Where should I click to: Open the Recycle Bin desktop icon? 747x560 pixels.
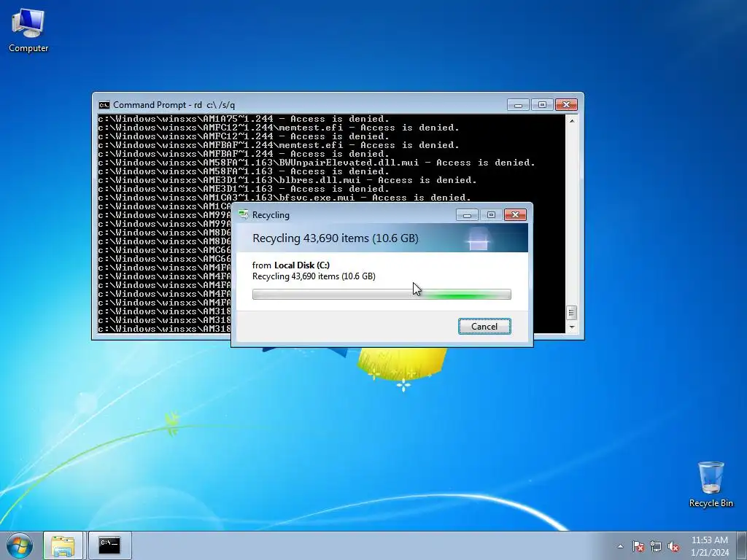711,484
